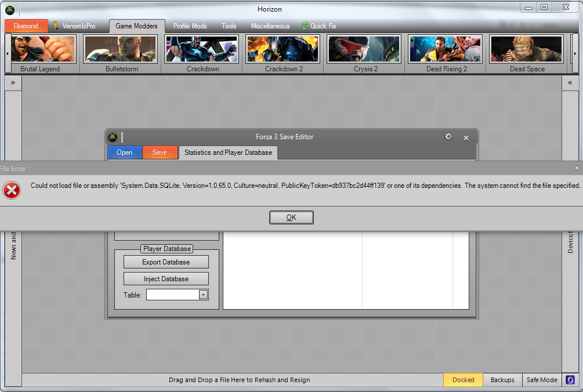
Task: Click OK on the File Error dialog
Action: tap(291, 217)
